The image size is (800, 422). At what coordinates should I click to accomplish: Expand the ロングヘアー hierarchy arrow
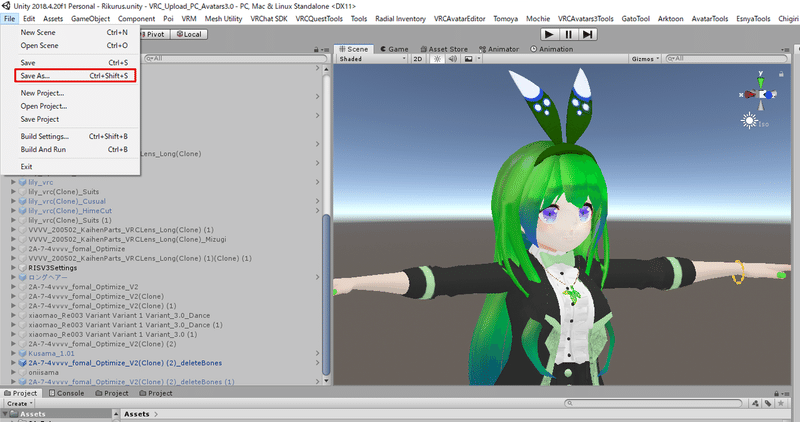pos(13,277)
